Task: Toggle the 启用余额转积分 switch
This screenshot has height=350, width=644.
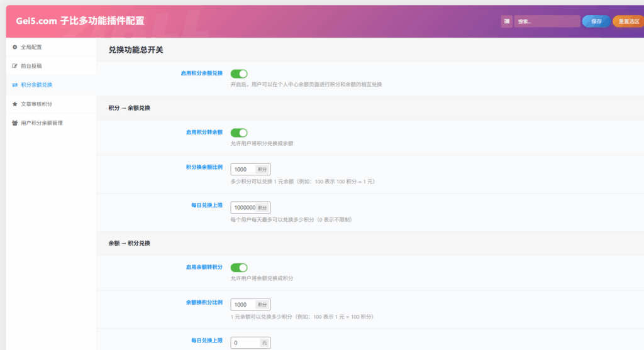Action: point(239,268)
